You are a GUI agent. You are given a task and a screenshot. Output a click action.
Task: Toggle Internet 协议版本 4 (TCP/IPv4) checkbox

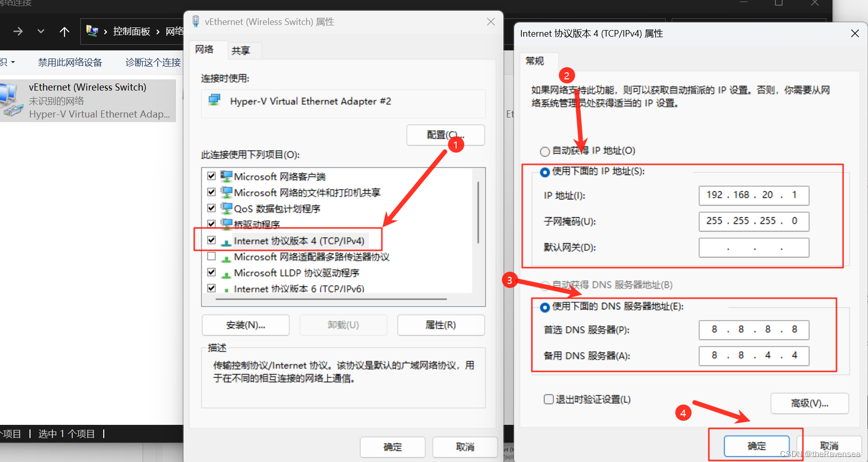212,240
